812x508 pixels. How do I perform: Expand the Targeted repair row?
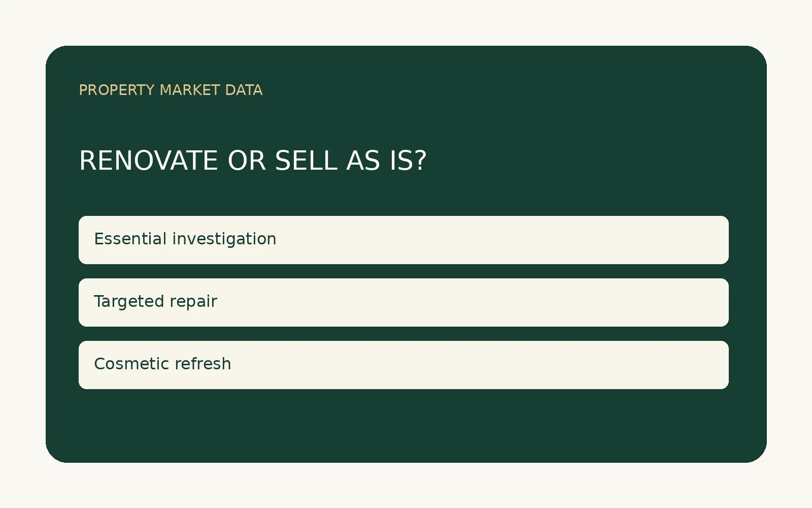click(x=403, y=302)
